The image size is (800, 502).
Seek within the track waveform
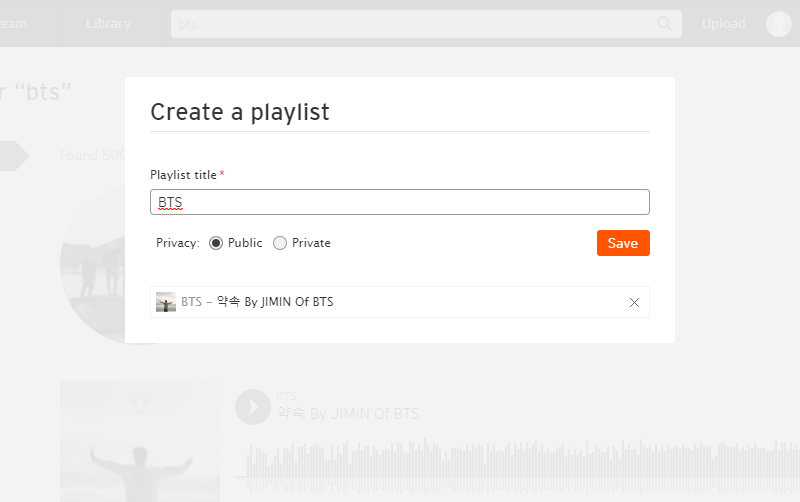click(517, 465)
